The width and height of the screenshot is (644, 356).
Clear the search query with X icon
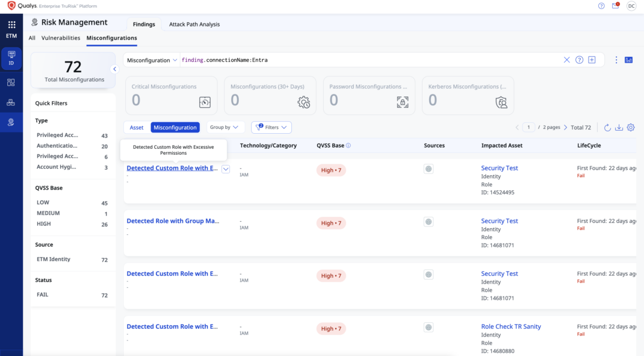tap(567, 60)
